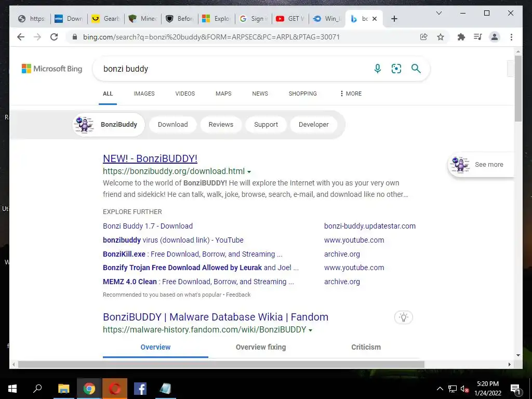Viewport: 532px width, 399px height.
Task: Select the ALL results tab
Action: coord(108,94)
